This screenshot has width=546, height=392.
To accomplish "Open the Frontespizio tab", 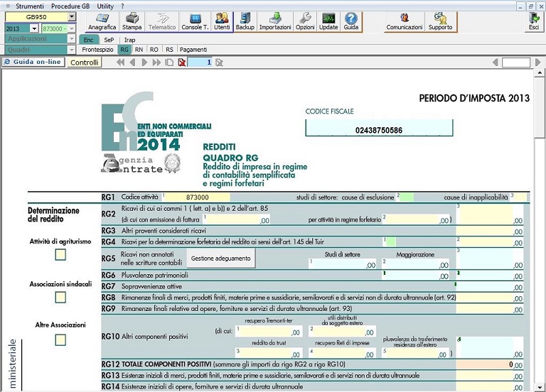I will [97, 50].
